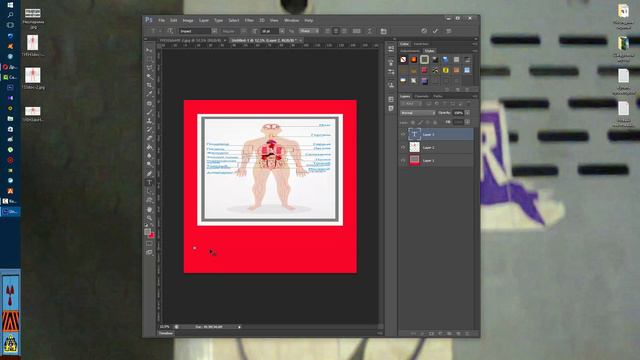
Task: Apply the no-style preset in Styles panel
Action: [x=403, y=60]
